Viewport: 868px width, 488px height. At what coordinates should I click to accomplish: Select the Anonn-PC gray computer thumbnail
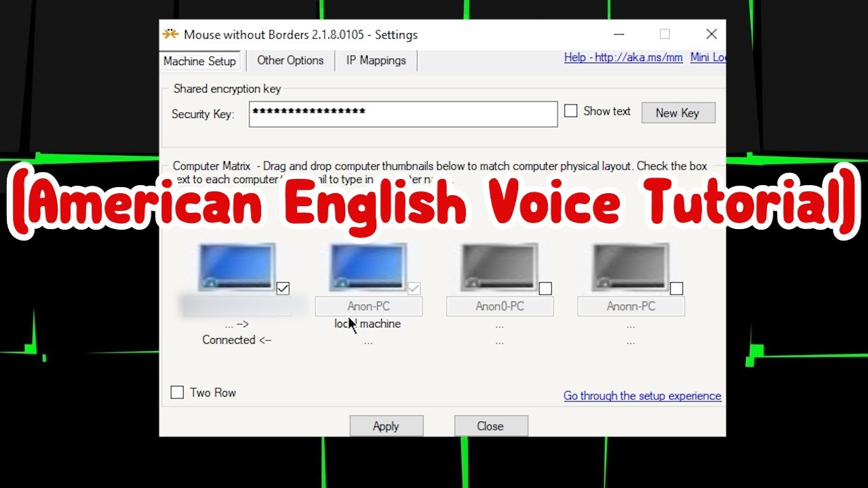[631, 268]
